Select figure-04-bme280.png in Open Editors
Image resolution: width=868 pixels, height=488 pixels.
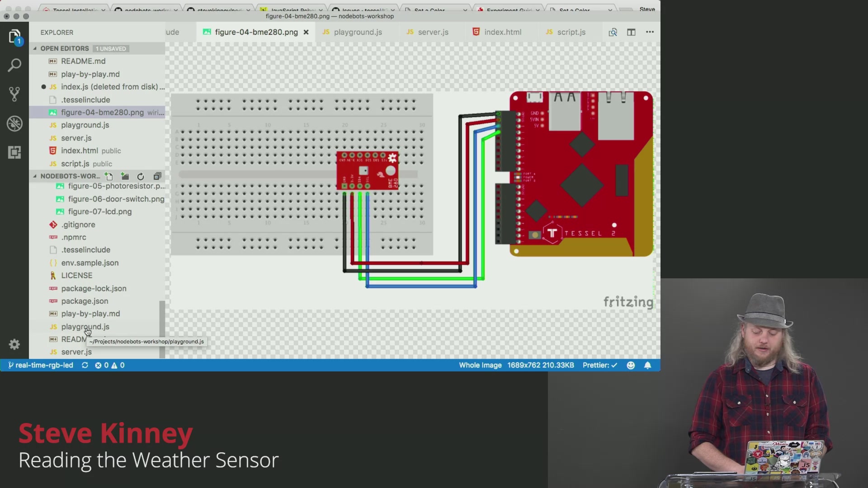pyautogui.click(x=97, y=113)
